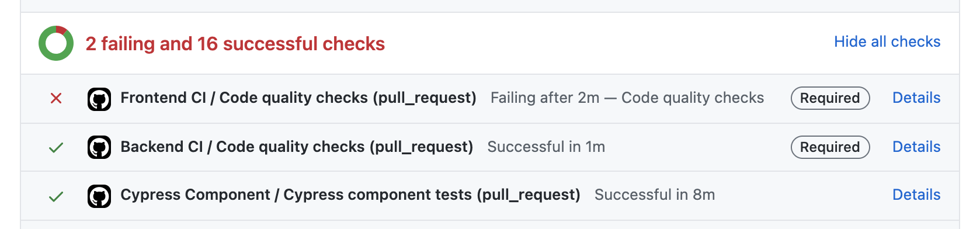Click the green checkmark on Backend CI
Image resolution: width=980 pixels, height=229 pixels.
56,147
